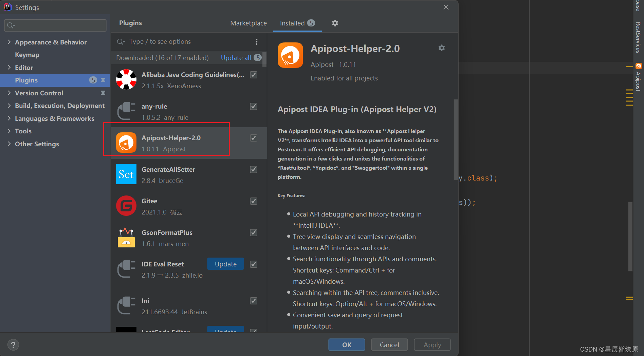
Task: Switch to the Marketplace tab
Action: [x=249, y=23]
